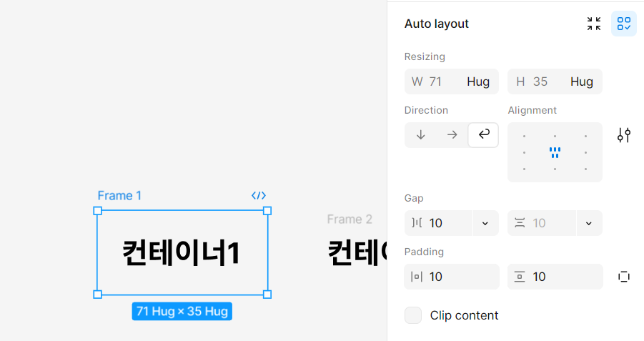Open height Hug resizing dropdown
Image resolution: width=644 pixels, height=341 pixels.
[582, 81]
